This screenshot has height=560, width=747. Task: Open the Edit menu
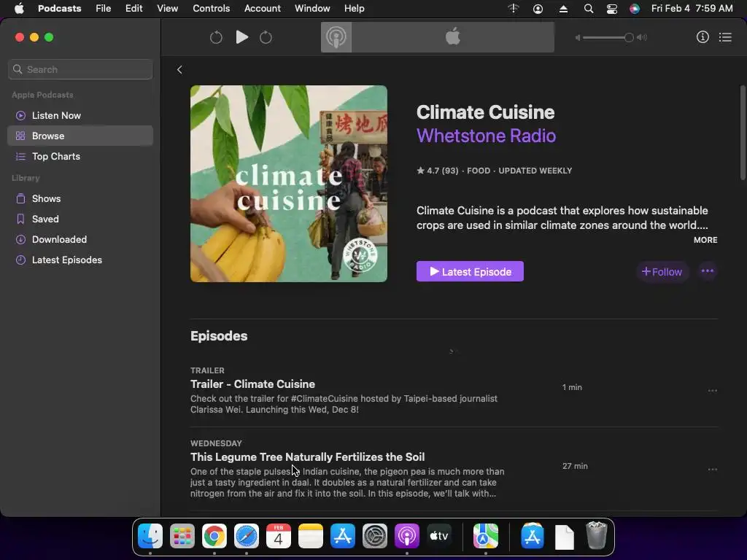[x=134, y=9]
